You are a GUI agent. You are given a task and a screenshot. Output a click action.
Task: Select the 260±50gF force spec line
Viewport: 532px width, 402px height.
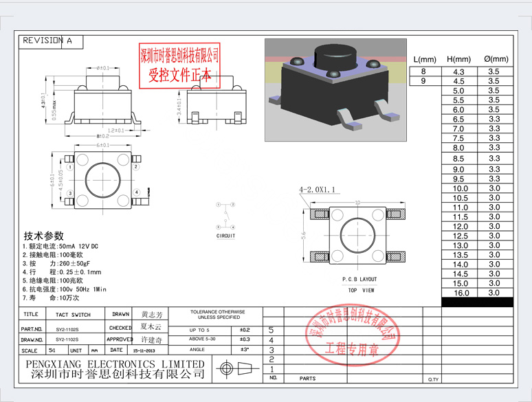pos(56,263)
